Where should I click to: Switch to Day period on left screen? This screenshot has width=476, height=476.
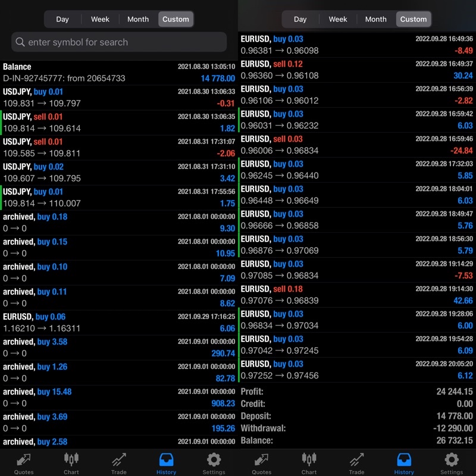coord(62,19)
